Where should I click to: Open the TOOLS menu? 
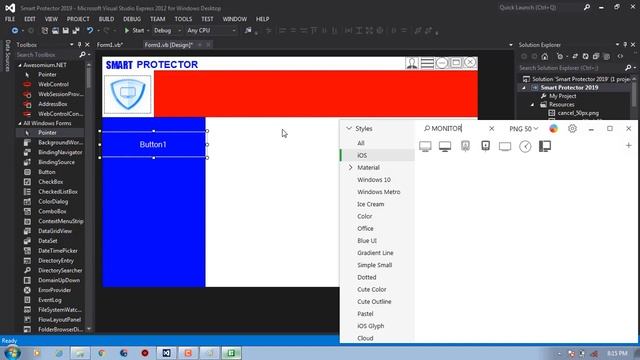pyautogui.click(x=183, y=19)
